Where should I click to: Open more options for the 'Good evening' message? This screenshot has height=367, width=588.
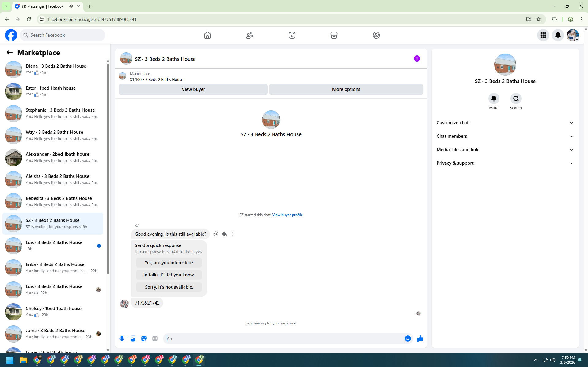pyautogui.click(x=233, y=234)
